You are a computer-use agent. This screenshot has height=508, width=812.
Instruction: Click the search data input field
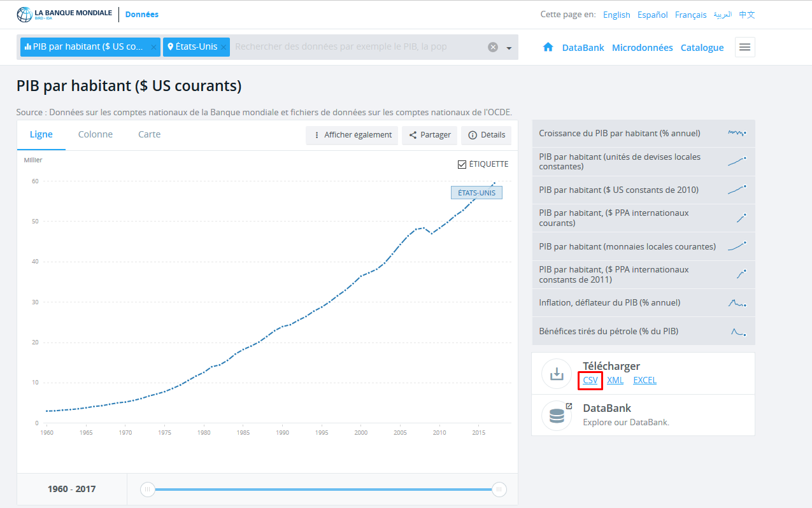click(357, 47)
